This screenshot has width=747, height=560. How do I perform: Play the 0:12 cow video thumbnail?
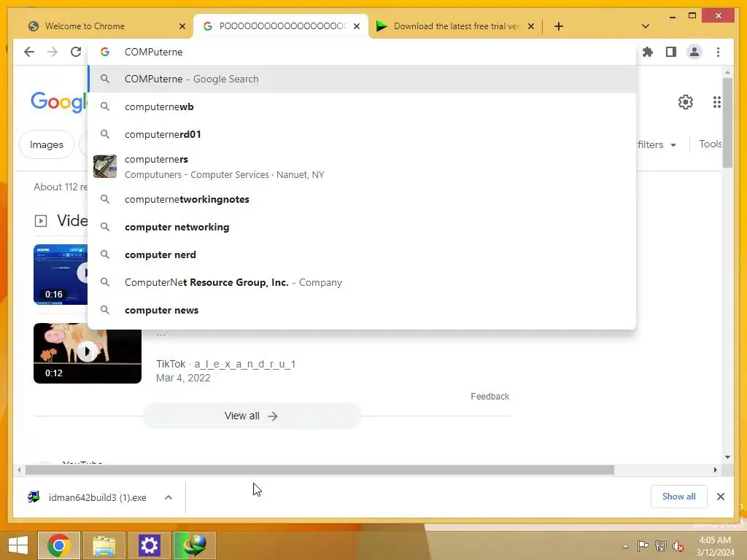(88, 353)
